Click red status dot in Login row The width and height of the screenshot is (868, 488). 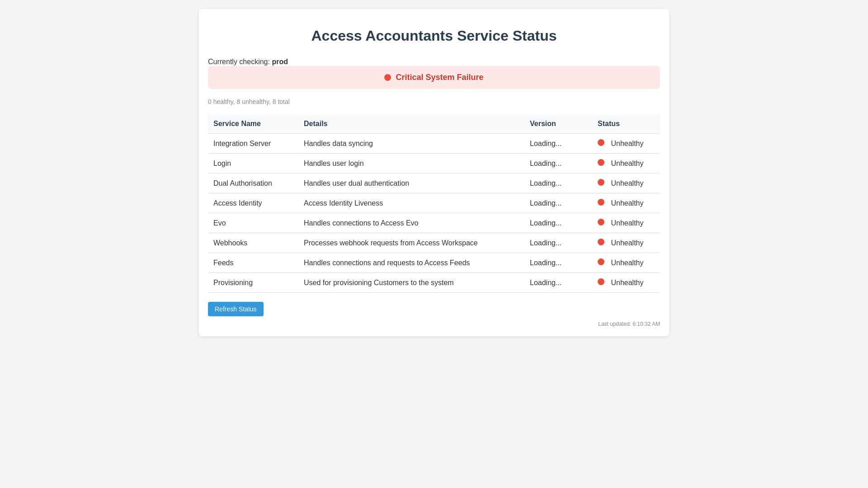(601, 163)
